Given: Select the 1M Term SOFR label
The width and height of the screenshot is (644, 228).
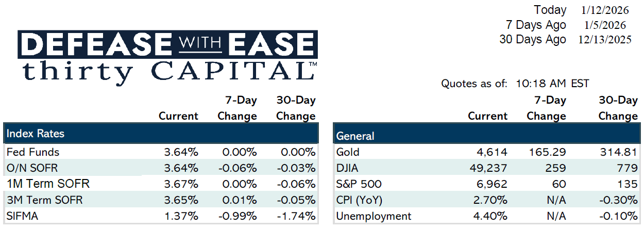Looking at the screenshot, I should (x=48, y=184).
